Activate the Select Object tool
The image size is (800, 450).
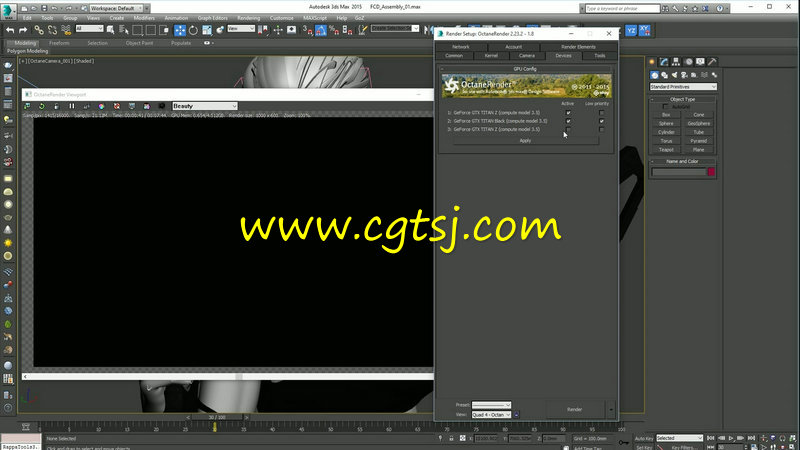[x=110, y=30]
